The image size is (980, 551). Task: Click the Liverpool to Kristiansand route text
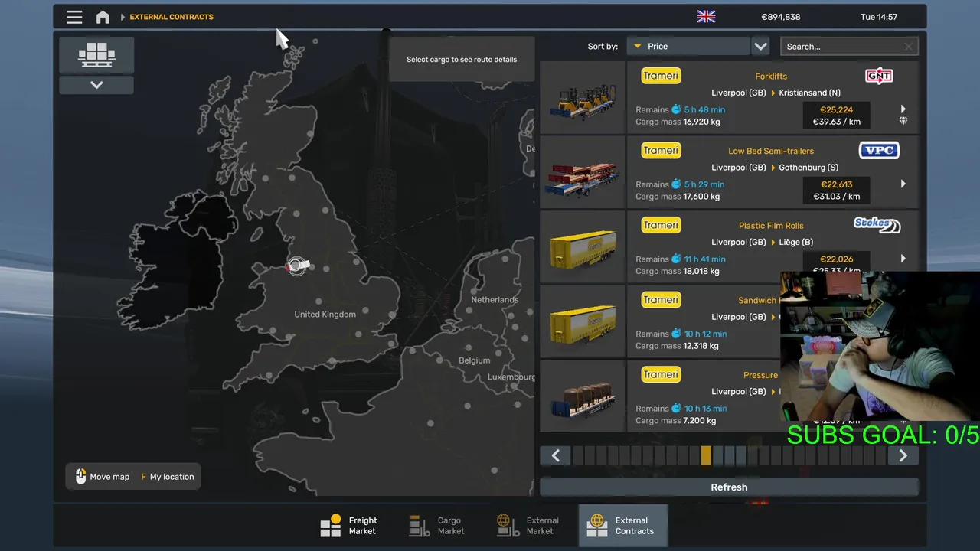point(776,93)
